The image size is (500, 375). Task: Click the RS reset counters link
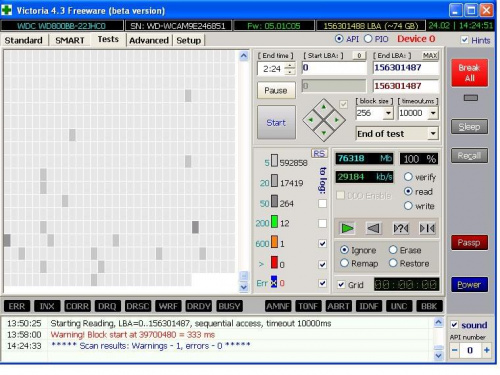coord(319,154)
